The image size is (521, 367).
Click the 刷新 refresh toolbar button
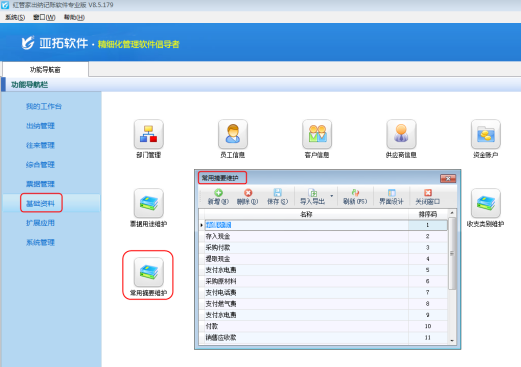click(355, 197)
